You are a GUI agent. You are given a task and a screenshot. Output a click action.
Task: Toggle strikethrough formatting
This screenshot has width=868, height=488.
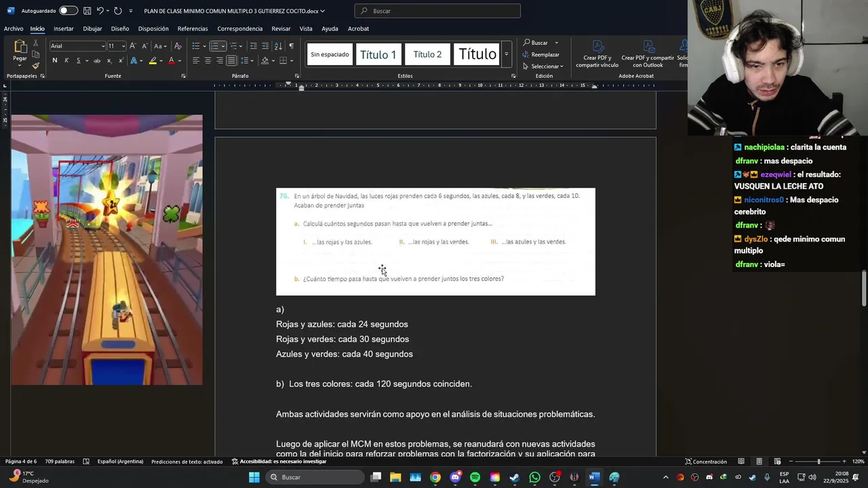pos(97,60)
